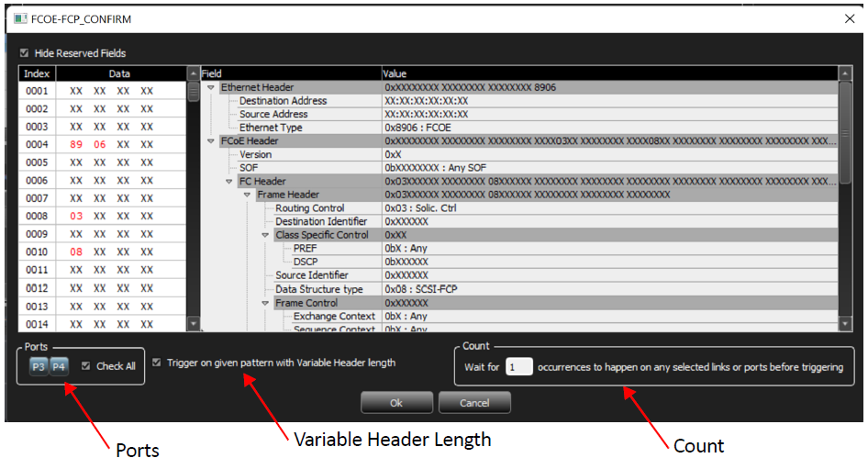Select the Routing Control field row
Screen dimensions: 868x458
(556, 208)
